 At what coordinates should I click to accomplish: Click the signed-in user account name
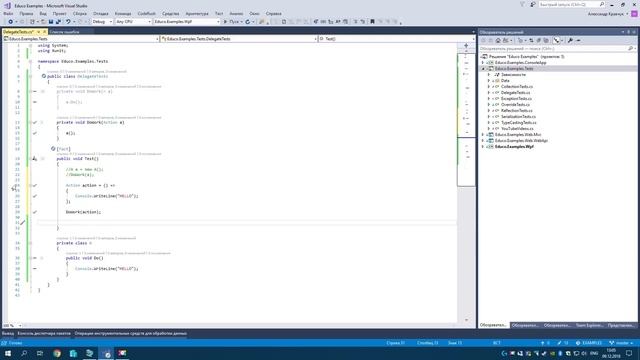[x=606, y=14]
